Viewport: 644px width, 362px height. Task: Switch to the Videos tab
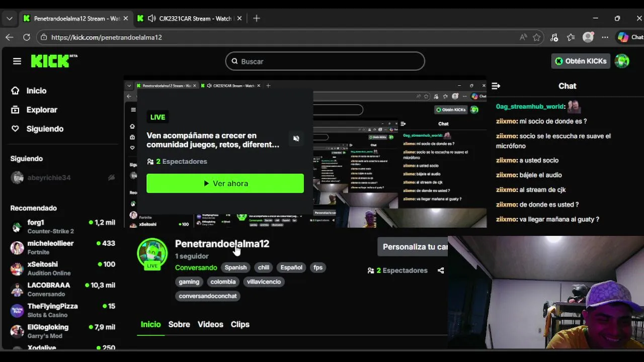click(x=210, y=324)
